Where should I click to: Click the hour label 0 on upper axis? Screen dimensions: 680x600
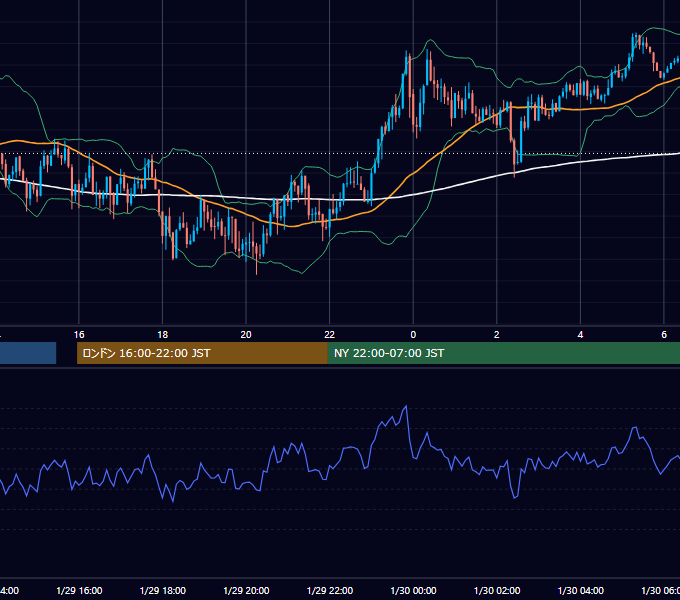(413, 334)
